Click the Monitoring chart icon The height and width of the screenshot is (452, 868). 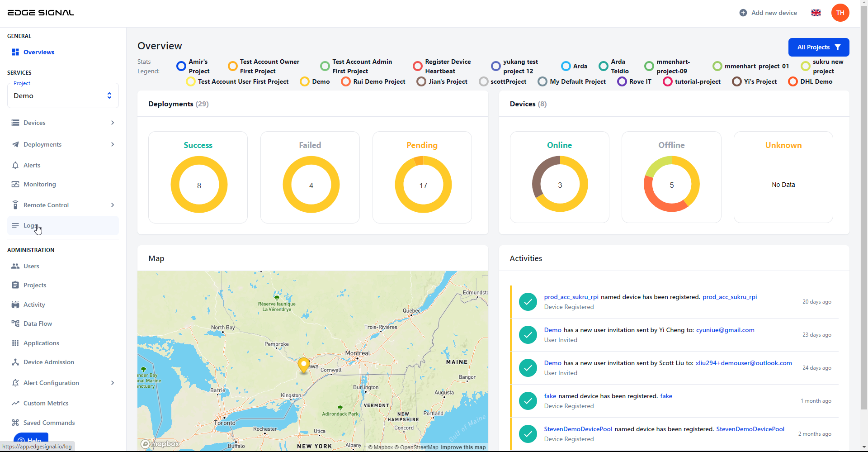[x=15, y=184]
